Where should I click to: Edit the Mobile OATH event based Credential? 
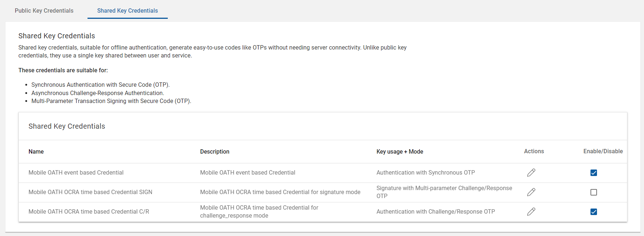point(531,173)
